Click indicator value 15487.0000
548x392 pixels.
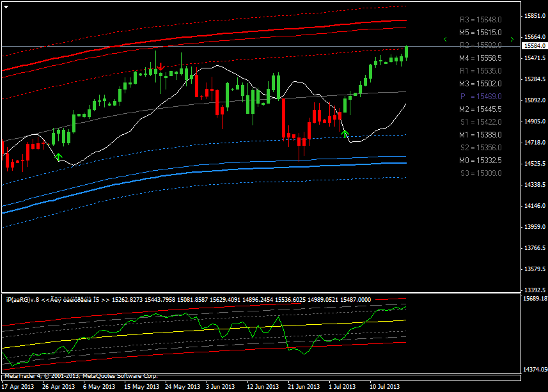[356, 300]
